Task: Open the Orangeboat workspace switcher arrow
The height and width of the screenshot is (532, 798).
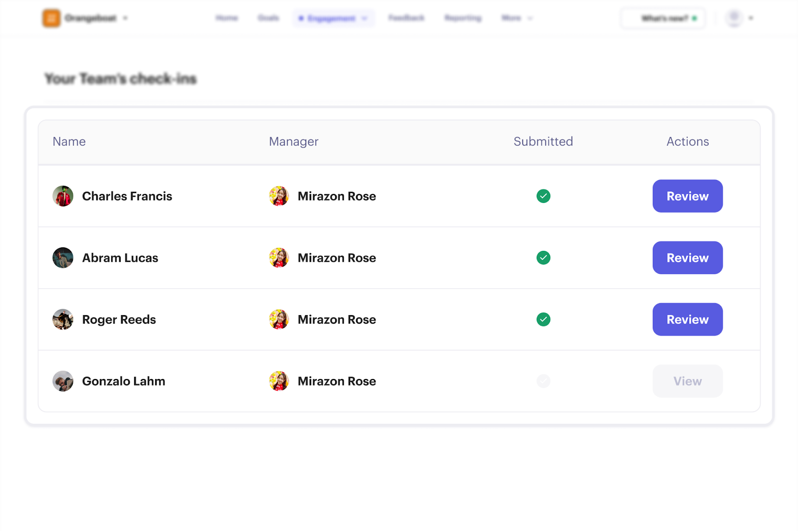Action: point(125,18)
